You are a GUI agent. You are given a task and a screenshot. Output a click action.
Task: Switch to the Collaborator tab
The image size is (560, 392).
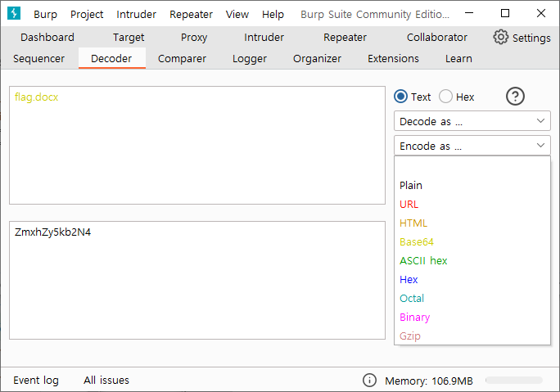coord(437,37)
